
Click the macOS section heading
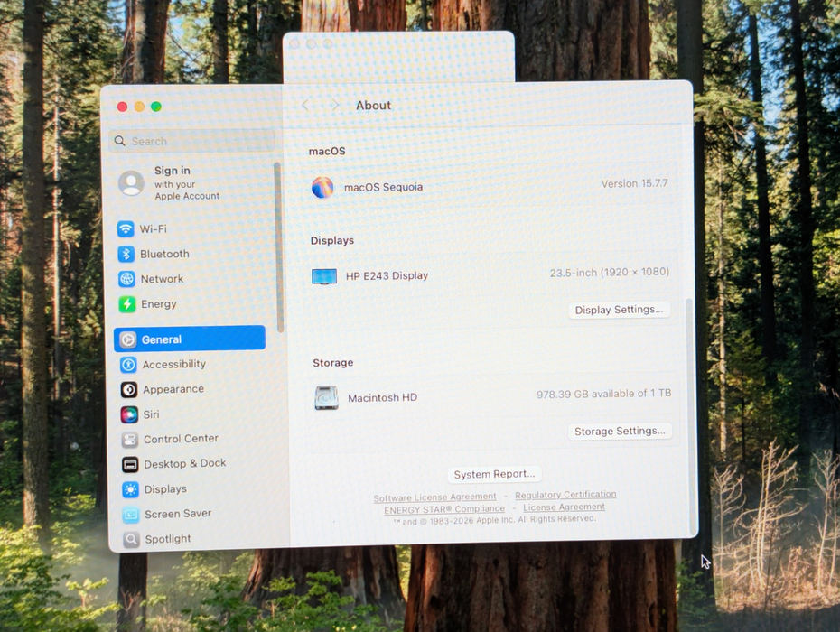click(327, 151)
